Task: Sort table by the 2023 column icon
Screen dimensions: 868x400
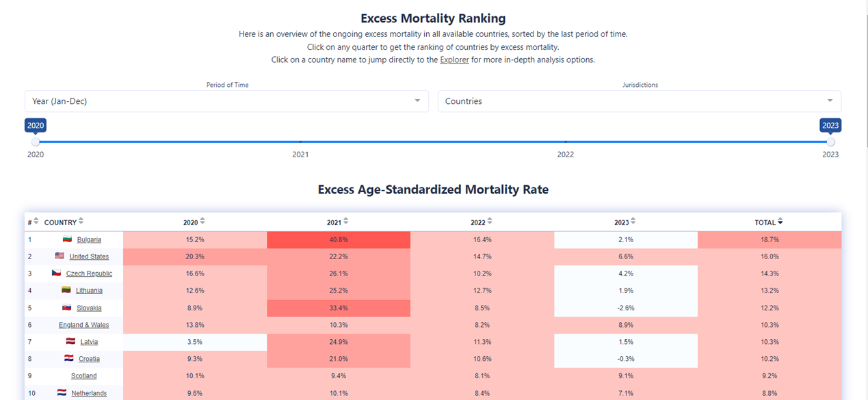Action: coord(633,222)
